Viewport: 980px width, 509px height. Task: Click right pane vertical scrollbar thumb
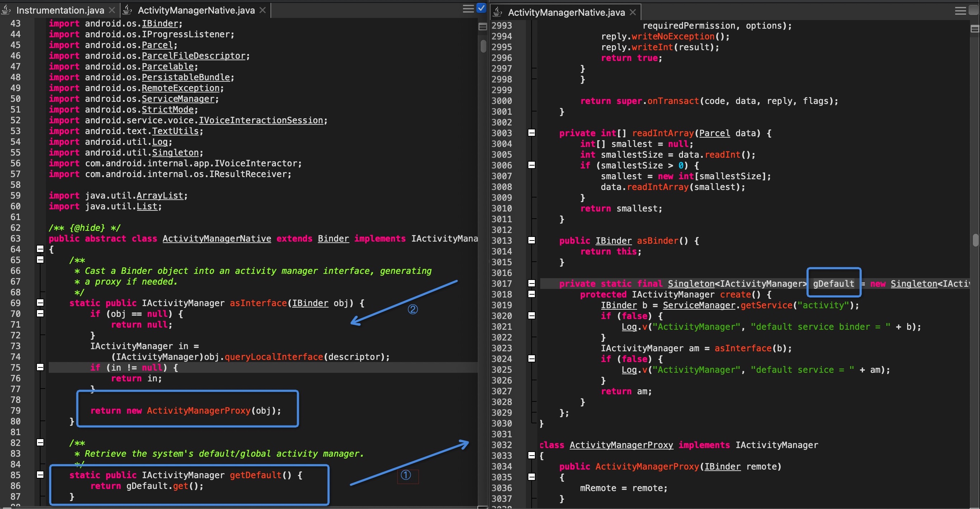(975, 240)
